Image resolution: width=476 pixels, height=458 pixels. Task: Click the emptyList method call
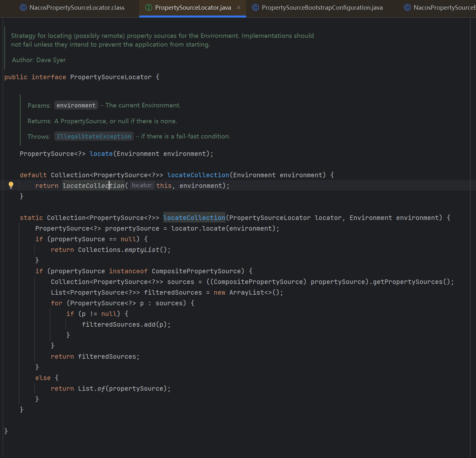(x=142, y=250)
